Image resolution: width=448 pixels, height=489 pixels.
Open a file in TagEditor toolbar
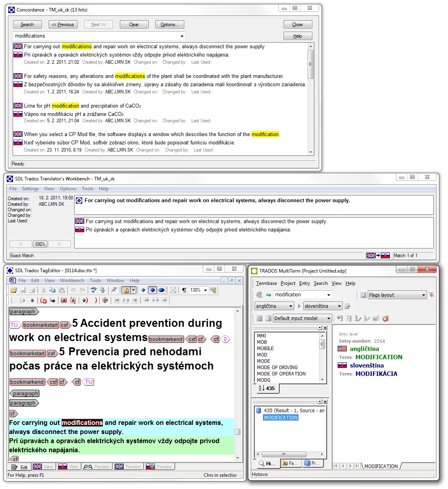click(14, 290)
